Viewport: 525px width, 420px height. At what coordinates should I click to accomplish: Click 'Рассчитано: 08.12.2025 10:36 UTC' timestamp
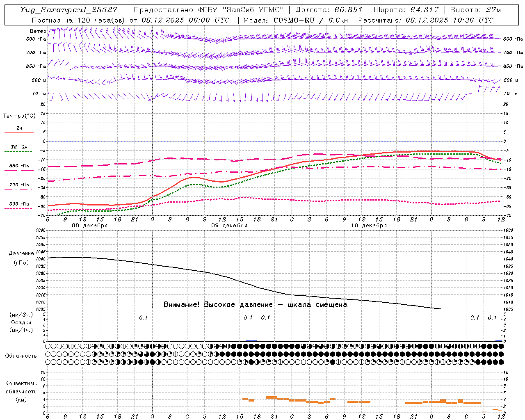coord(426,20)
